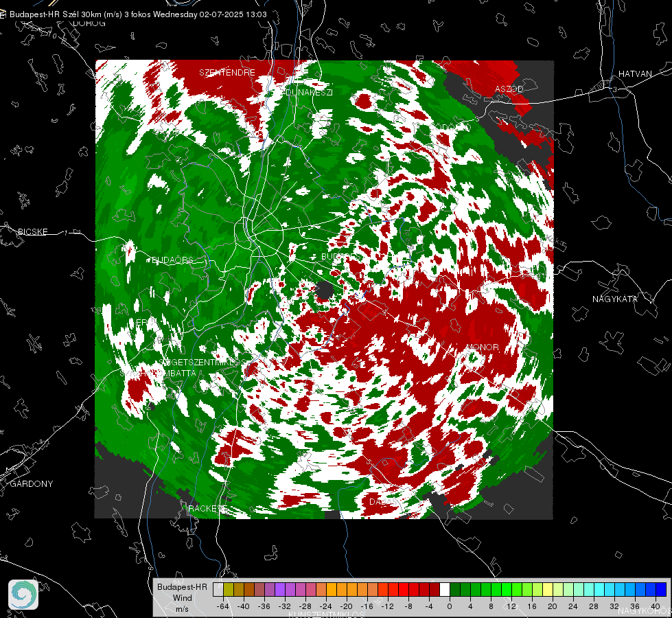Click the dark green legend swatch at 0
Viewport: 672px width, 618px height.
tap(455, 590)
